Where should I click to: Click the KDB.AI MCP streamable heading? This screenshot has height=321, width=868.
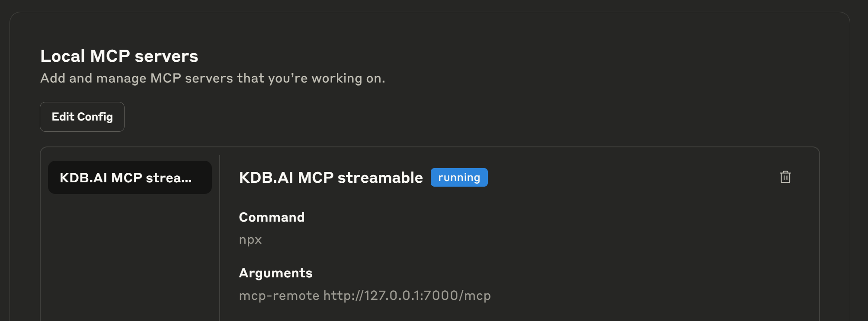pyautogui.click(x=331, y=178)
